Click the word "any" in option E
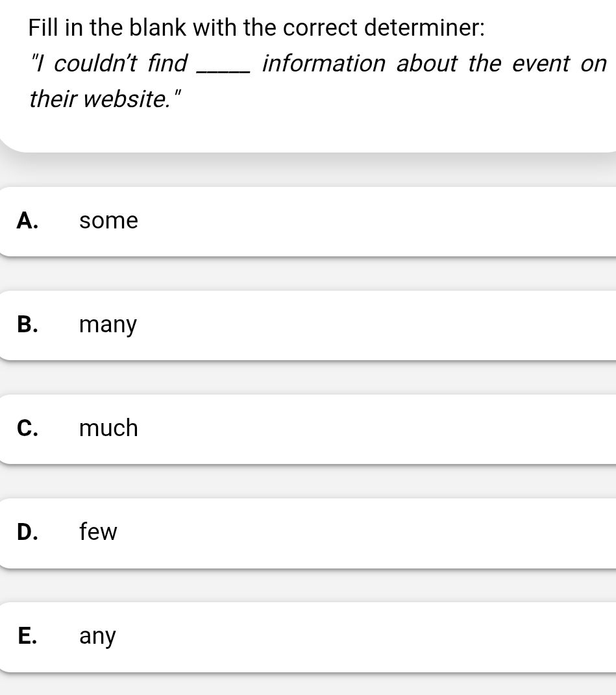 click(97, 636)
